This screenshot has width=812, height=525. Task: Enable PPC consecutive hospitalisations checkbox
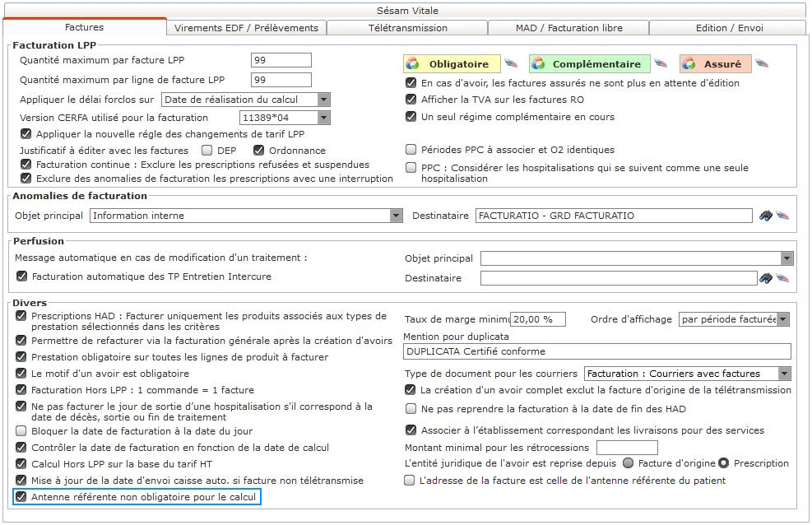point(411,168)
